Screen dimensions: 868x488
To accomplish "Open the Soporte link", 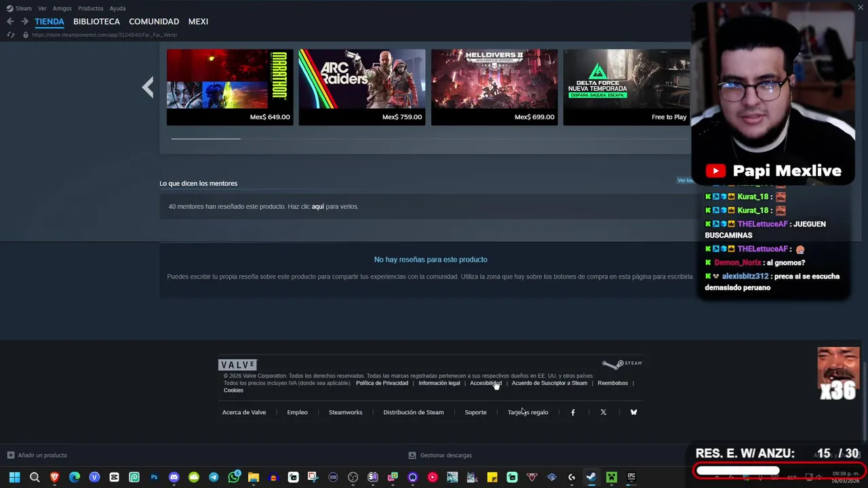I will tap(475, 412).
